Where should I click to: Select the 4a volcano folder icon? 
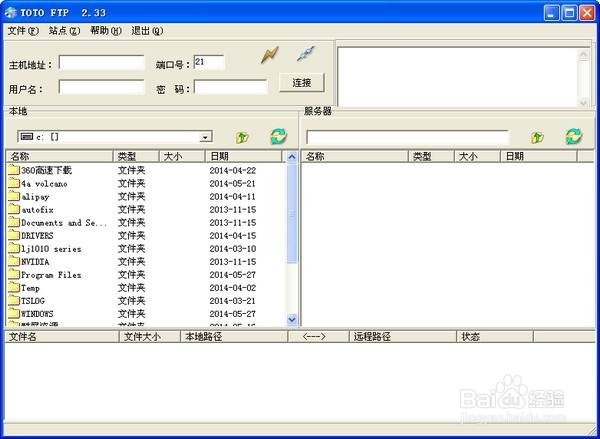click(x=14, y=183)
